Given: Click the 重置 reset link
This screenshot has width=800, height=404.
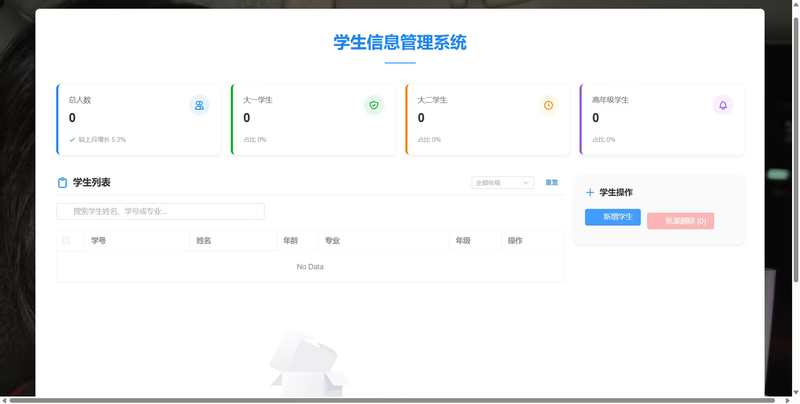Looking at the screenshot, I should (551, 183).
